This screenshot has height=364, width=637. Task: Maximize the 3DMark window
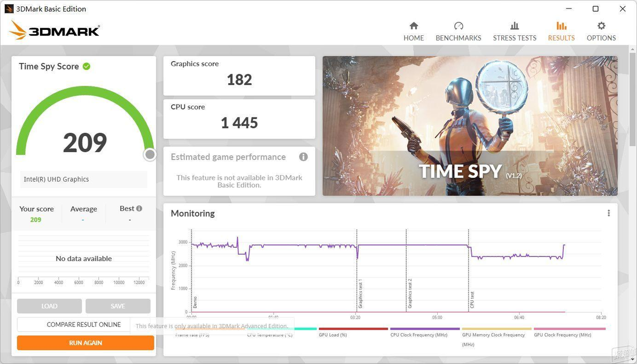[595, 9]
